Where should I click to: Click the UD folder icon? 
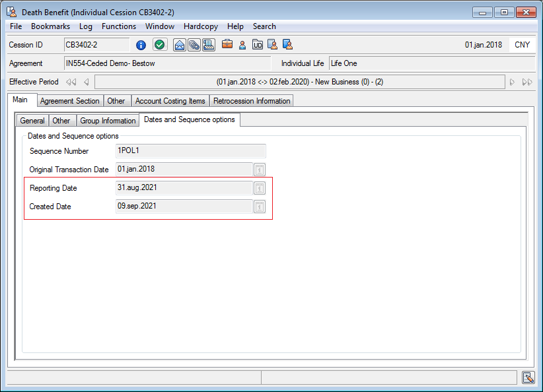click(258, 45)
